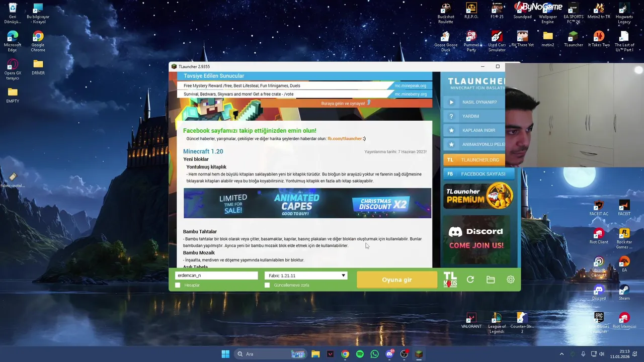Open R.E.P.O. desktop icon

(471, 11)
